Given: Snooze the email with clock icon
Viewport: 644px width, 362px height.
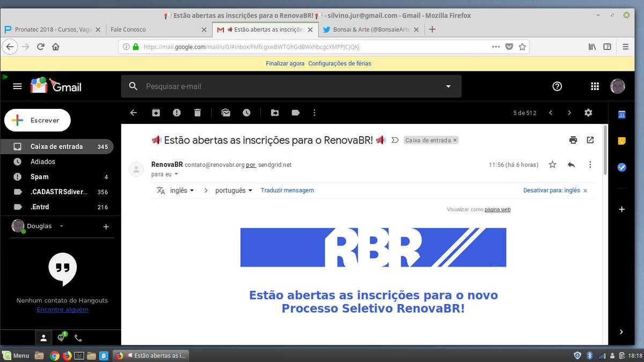Looking at the screenshot, I should 246,113.
